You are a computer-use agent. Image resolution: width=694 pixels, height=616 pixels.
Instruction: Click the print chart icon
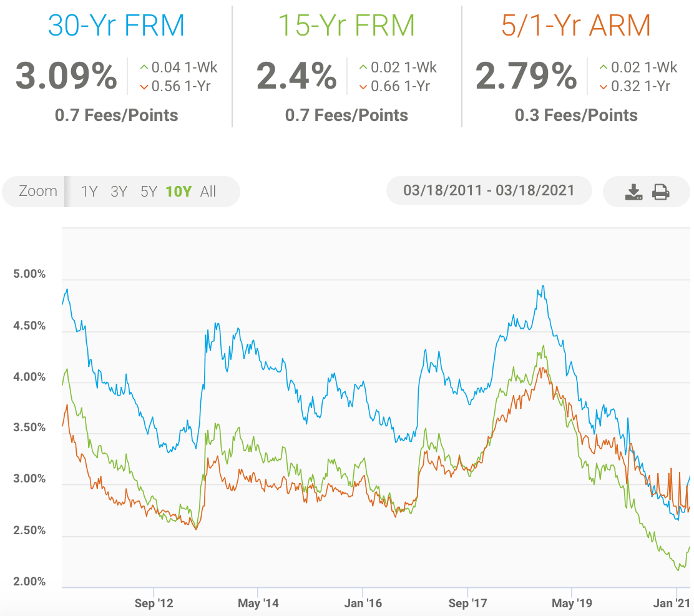(661, 192)
